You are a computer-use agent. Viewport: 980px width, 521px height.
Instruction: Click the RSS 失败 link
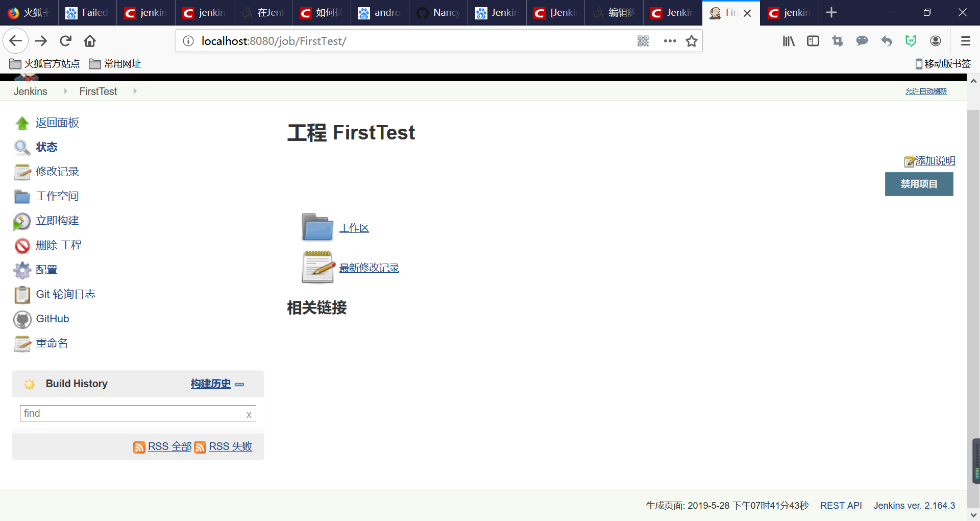pos(231,446)
